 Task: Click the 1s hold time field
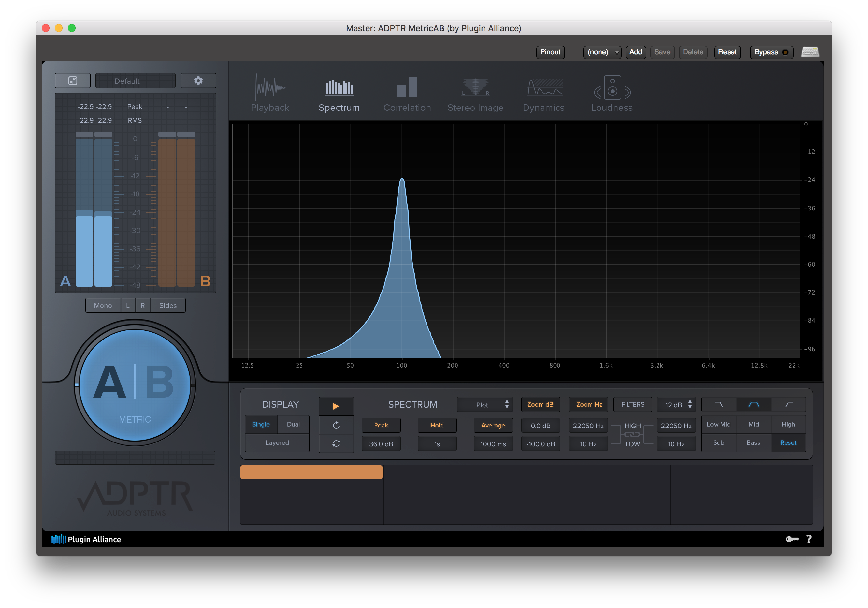[x=437, y=444]
